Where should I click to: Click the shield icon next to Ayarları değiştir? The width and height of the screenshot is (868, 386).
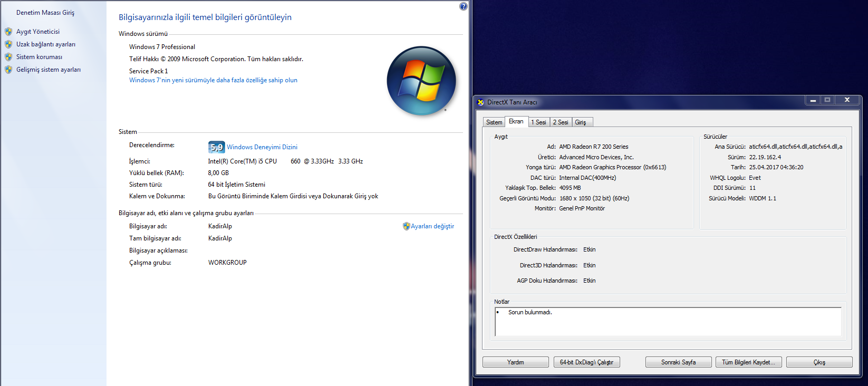[x=406, y=226]
